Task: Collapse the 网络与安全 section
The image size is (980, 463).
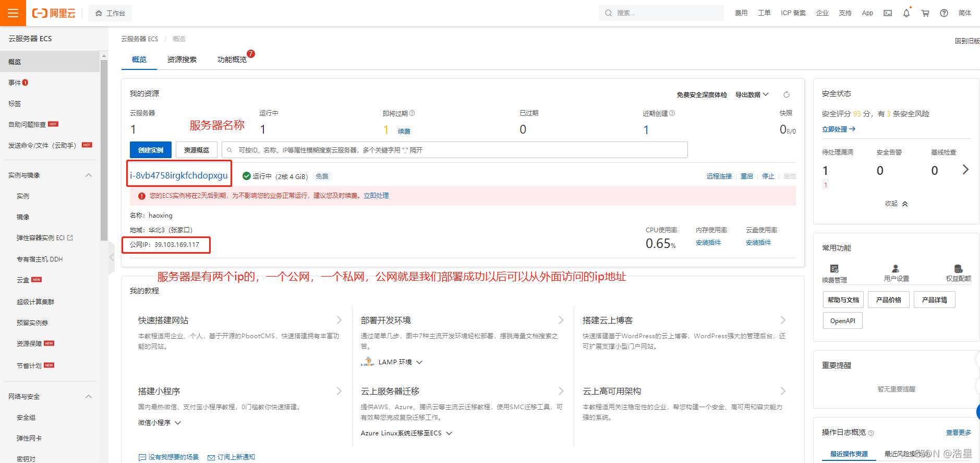Action: tap(89, 396)
